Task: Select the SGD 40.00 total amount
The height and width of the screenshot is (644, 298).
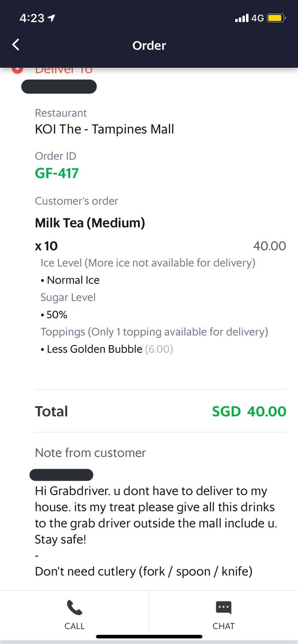Action: pos(249,411)
